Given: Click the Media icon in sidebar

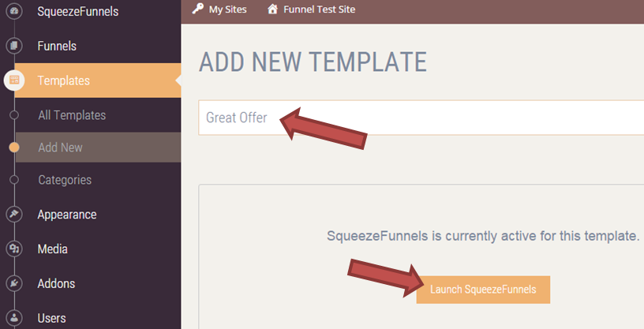Looking at the screenshot, I should [14, 249].
